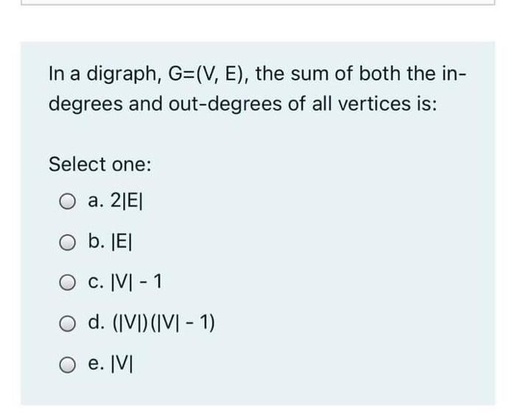Click the word 'digraph' in the question
The height and width of the screenshot is (420, 516).
(x=124, y=74)
